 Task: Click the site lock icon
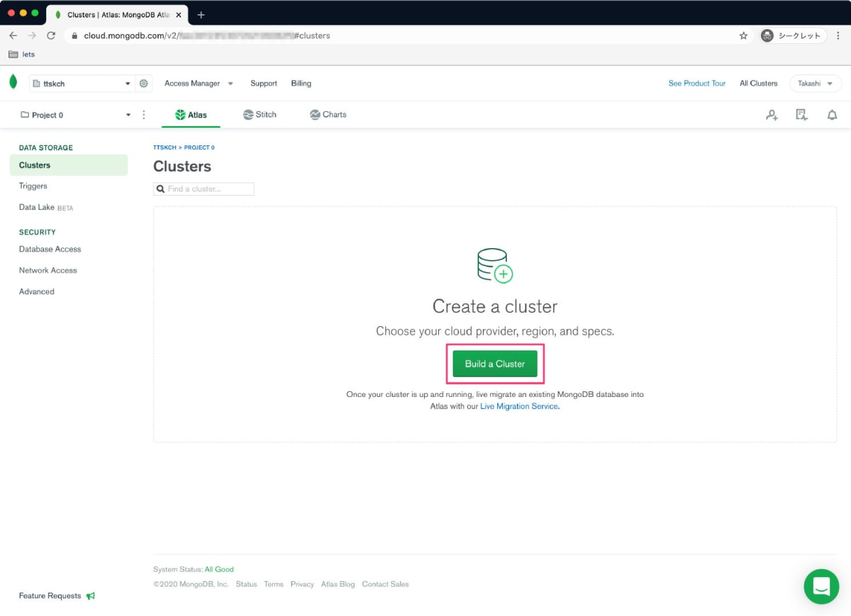pyautogui.click(x=75, y=35)
